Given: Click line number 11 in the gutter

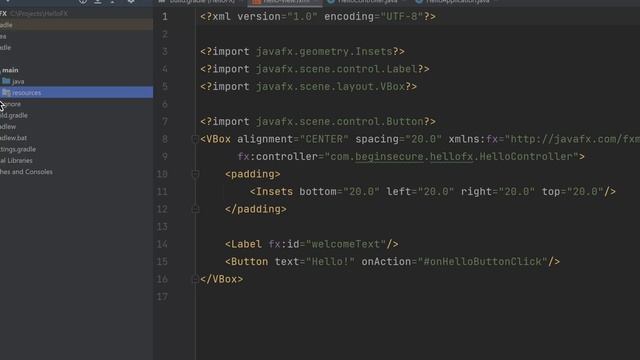Looking at the screenshot, I should point(162,192).
